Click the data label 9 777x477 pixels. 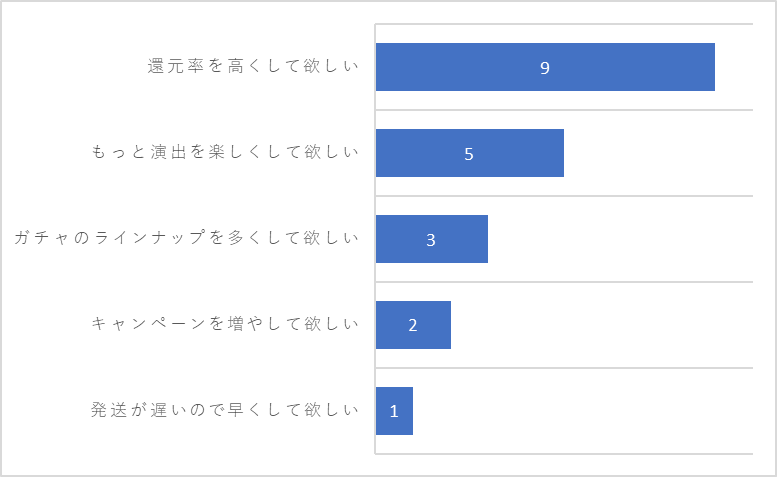point(545,68)
